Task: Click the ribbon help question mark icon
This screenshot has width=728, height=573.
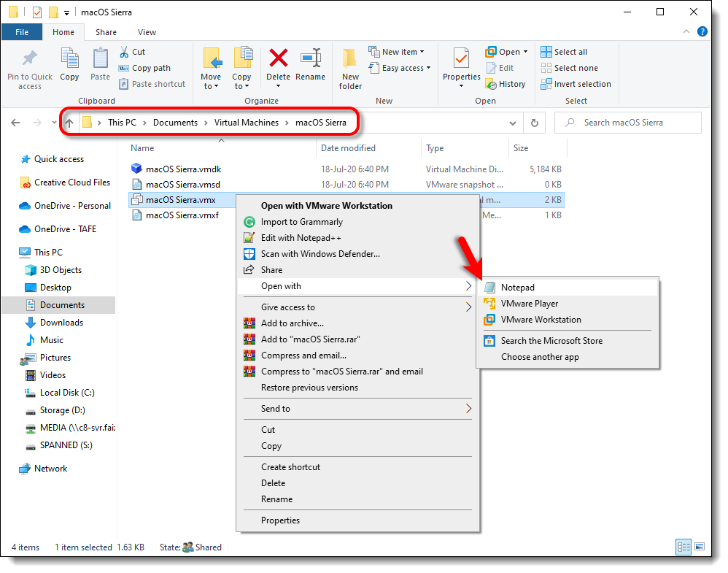Action: point(702,32)
